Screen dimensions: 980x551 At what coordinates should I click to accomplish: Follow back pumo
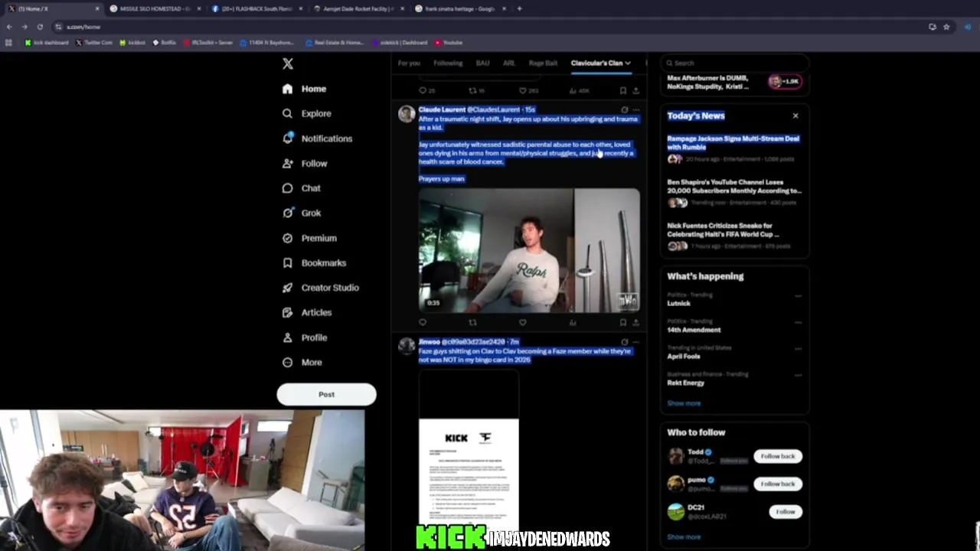778,484
